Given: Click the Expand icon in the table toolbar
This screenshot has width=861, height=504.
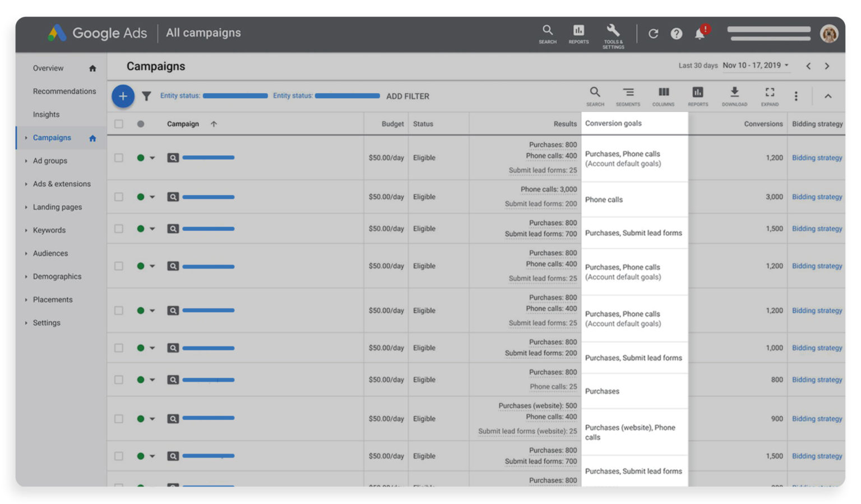Looking at the screenshot, I should pos(770,95).
